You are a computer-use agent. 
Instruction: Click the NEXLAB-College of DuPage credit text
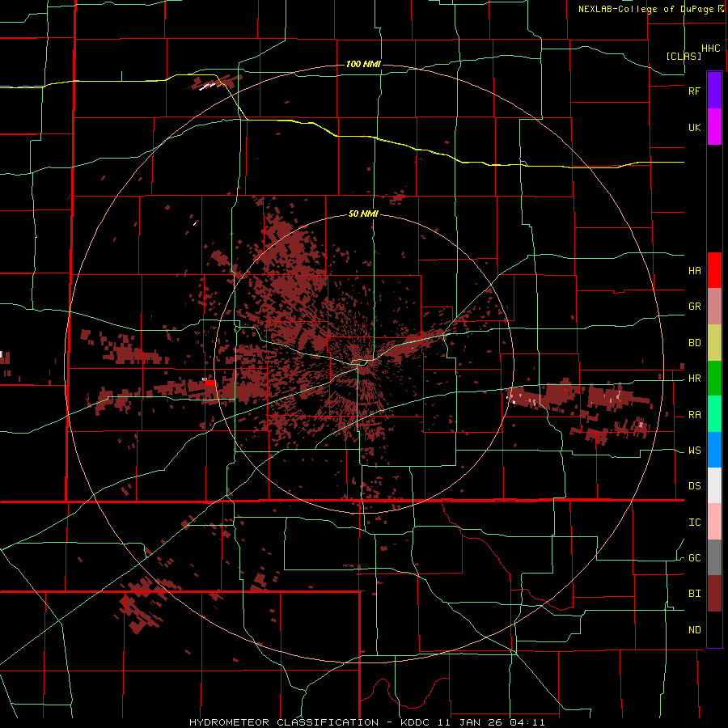645,9
